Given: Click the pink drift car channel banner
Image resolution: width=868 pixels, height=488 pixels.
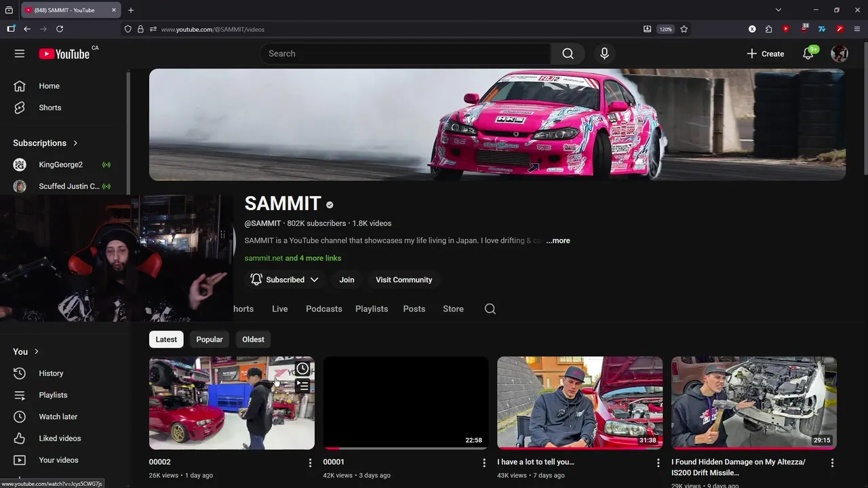Looking at the screenshot, I should 497,125.
